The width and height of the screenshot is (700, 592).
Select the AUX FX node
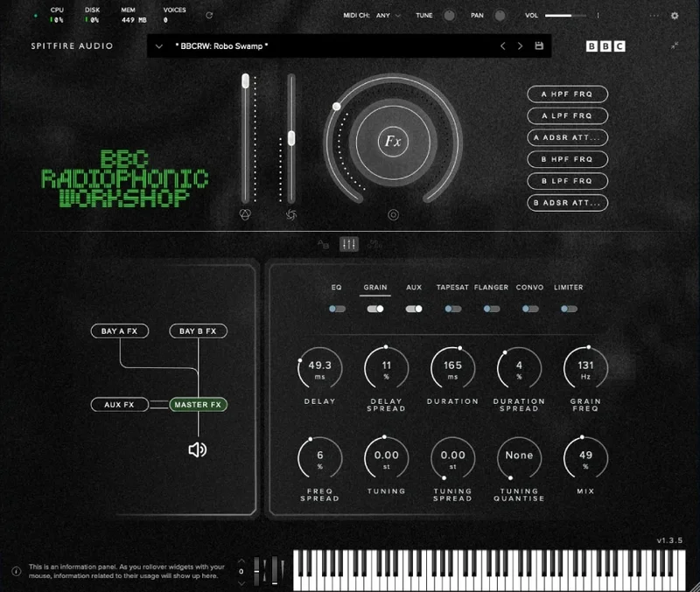[120, 405]
